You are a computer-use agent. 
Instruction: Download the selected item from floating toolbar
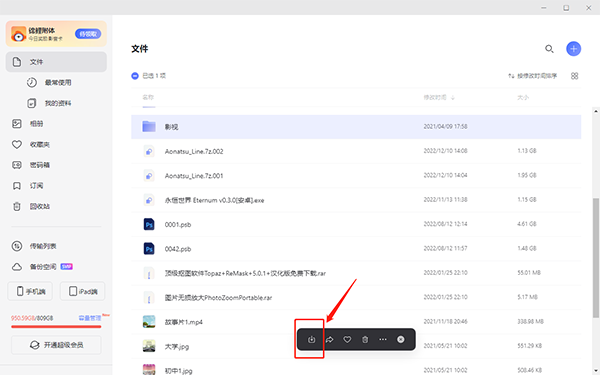311,339
